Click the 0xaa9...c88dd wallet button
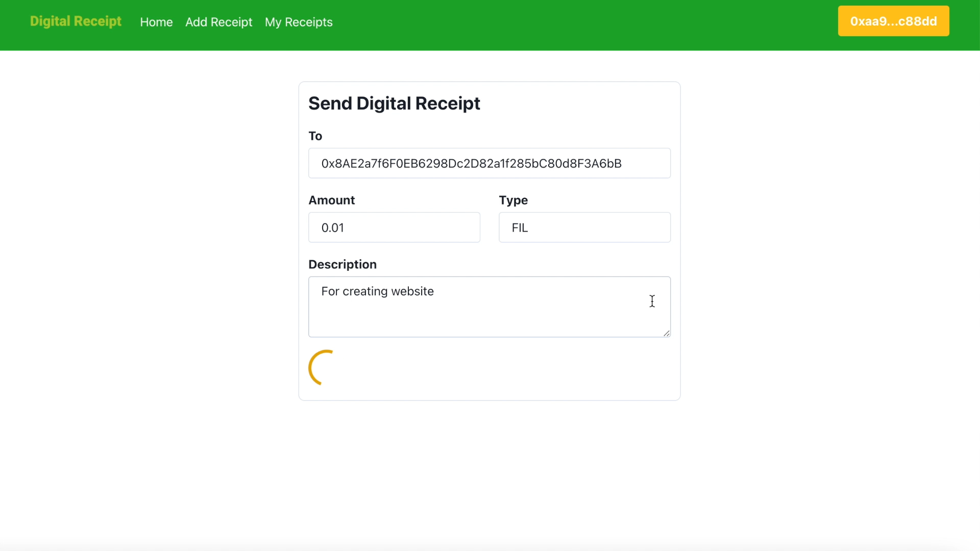Screen dimensions: 980x551 tap(893, 21)
